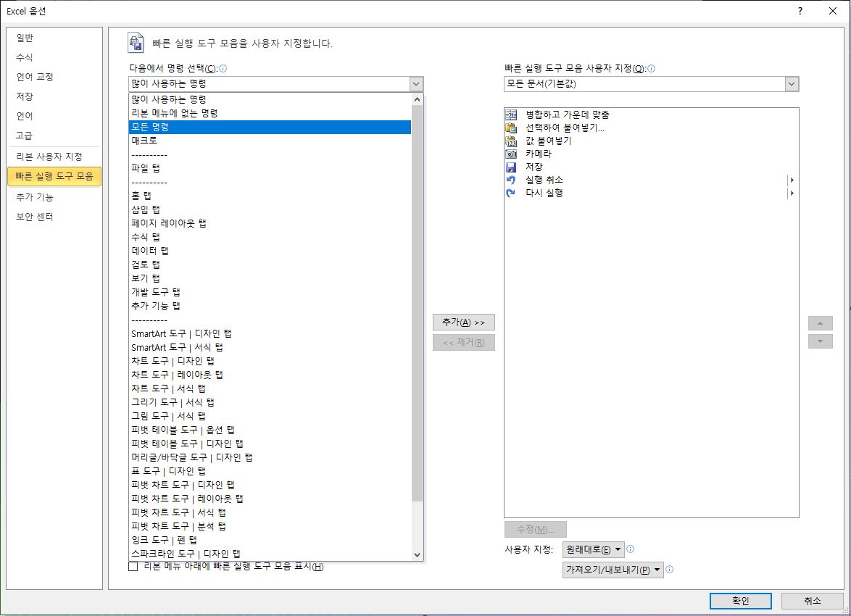Click the Undo arrow icon

click(x=511, y=180)
